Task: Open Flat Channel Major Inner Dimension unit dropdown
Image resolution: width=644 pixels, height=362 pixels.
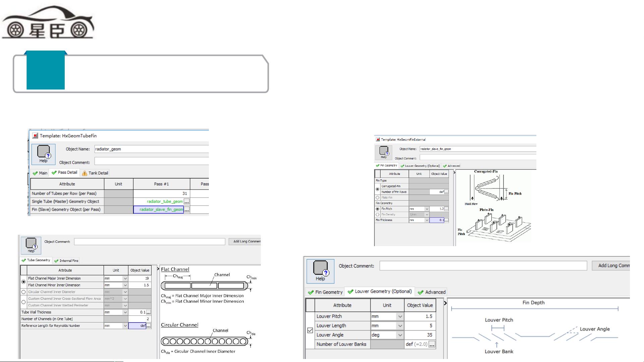Action: [x=125, y=278]
